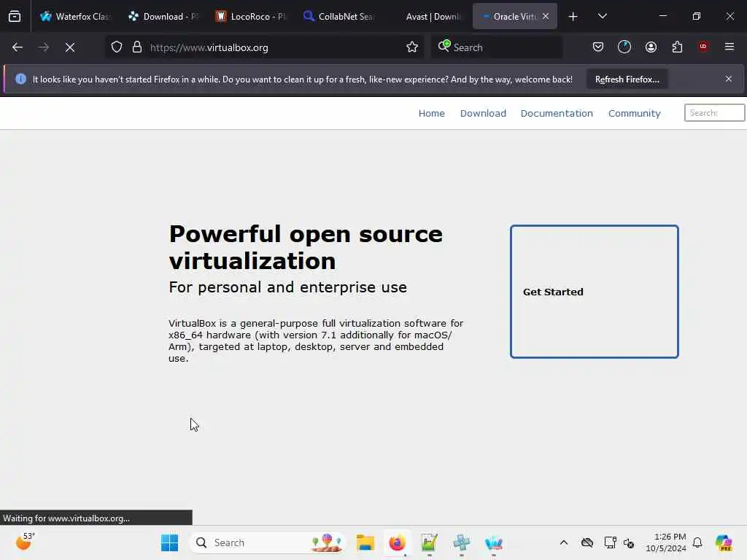This screenshot has width=747, height=560.
Task: Open the Download page link
Action: (x=483, y=113)
